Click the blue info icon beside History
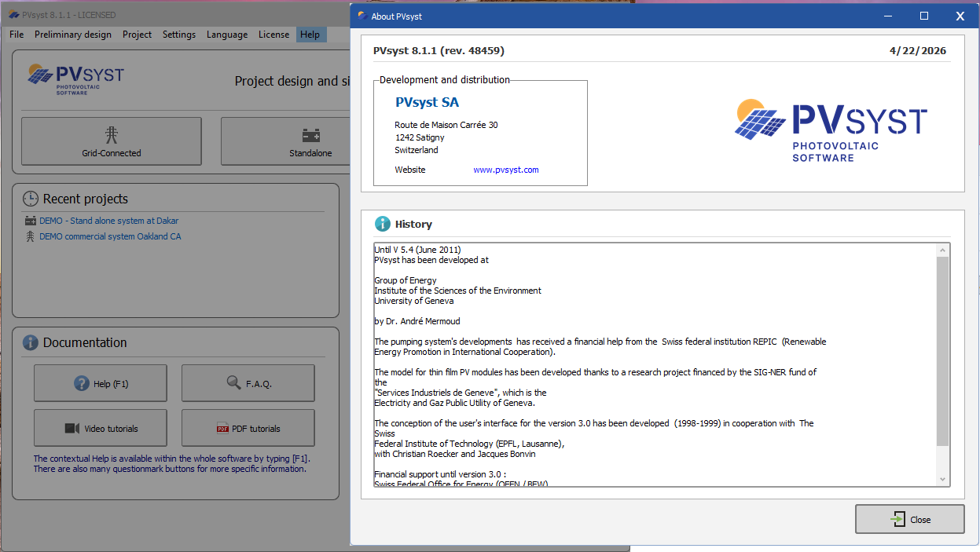This screenshot has width=980, height=552. point(383,224)
